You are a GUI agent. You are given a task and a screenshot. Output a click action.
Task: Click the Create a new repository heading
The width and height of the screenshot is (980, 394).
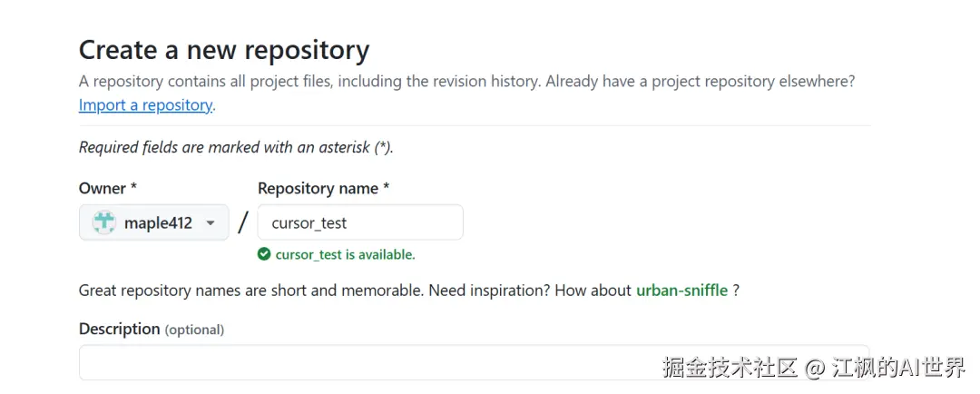224,49
